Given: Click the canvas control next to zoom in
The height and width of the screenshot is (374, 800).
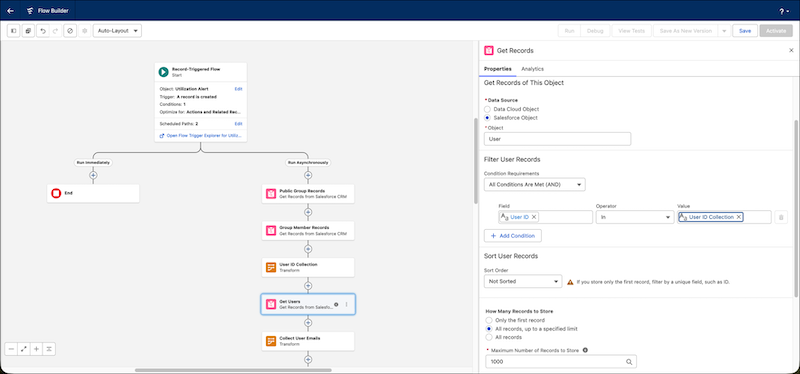Looking at the screenshot, I should pos(49,349).
